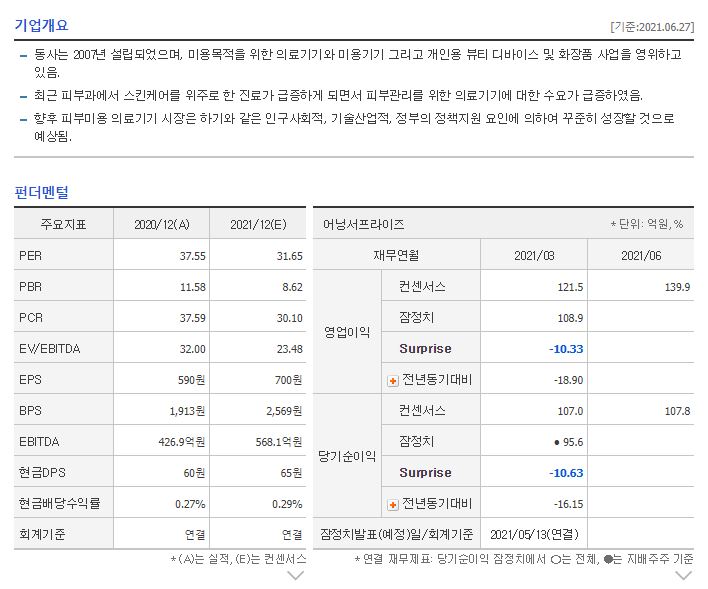Select the 당기순이익 group label
Screen dimensions: 708x589
(347, 457)
